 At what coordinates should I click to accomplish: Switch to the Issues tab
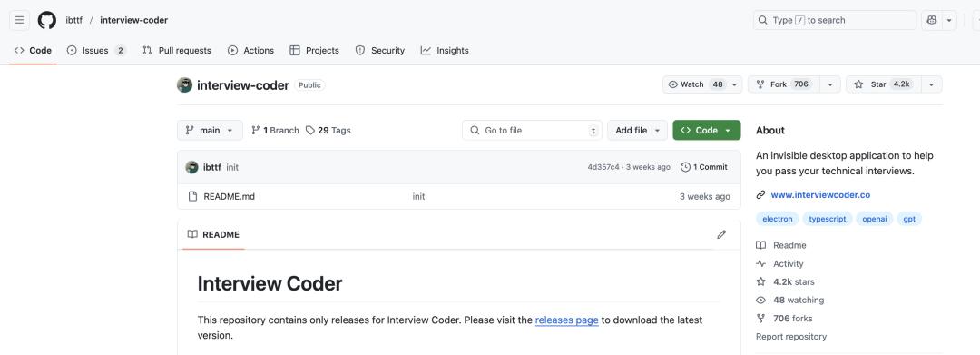click(x=96, y=51)
